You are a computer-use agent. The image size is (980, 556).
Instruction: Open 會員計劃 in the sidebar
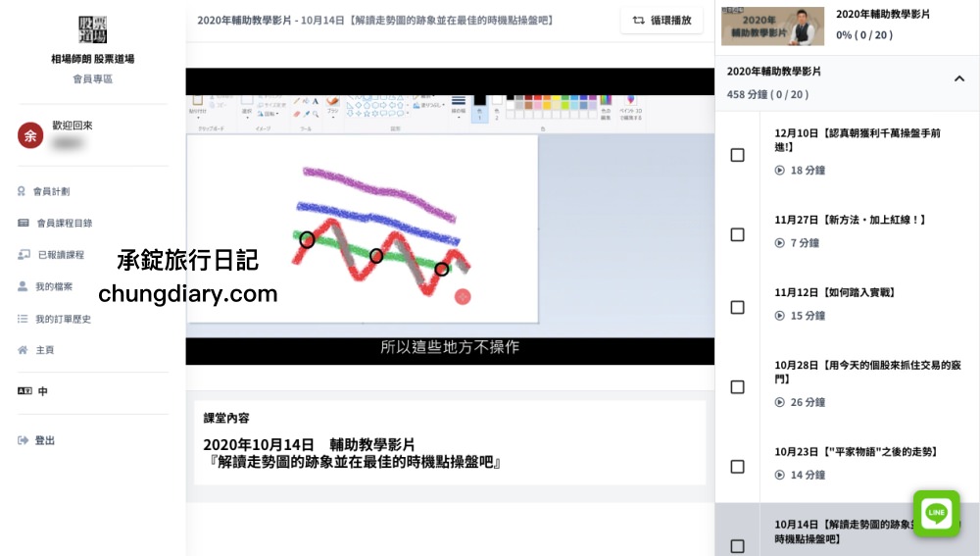click(51, 191)
